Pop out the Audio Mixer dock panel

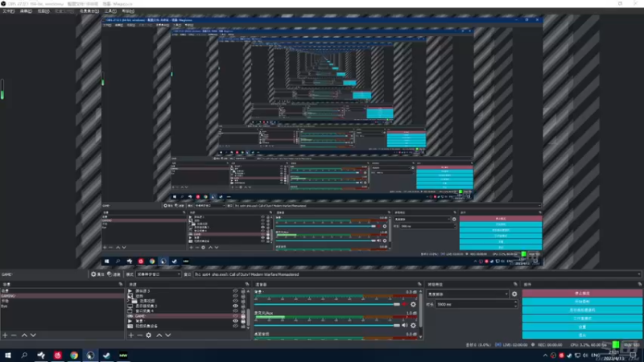click(419, 284)
